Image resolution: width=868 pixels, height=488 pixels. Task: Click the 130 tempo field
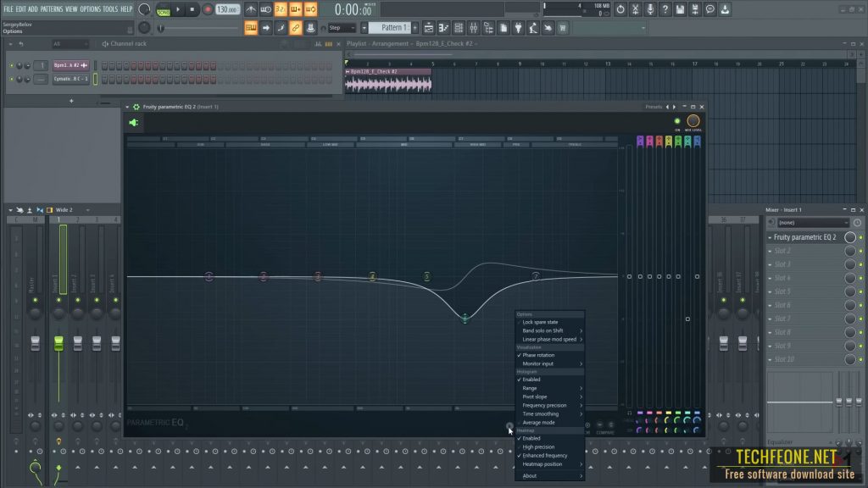coord(227,9)
